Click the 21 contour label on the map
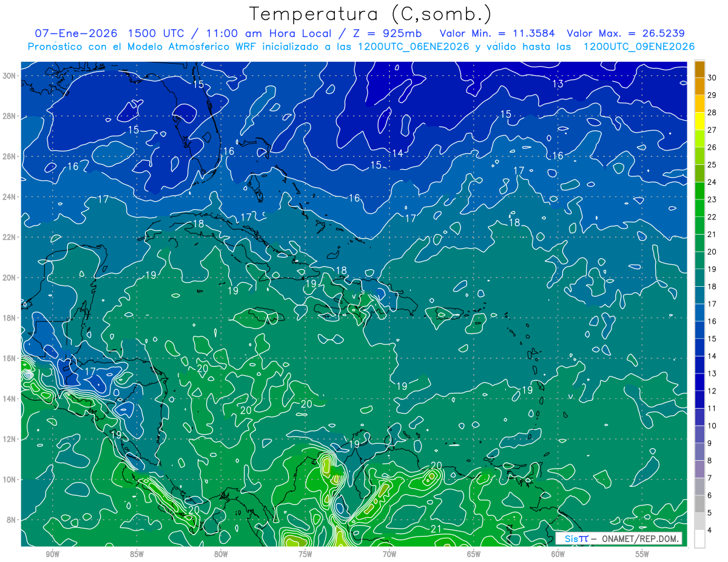The height and width of the screenshot is (562, 728). pos(436,529)
